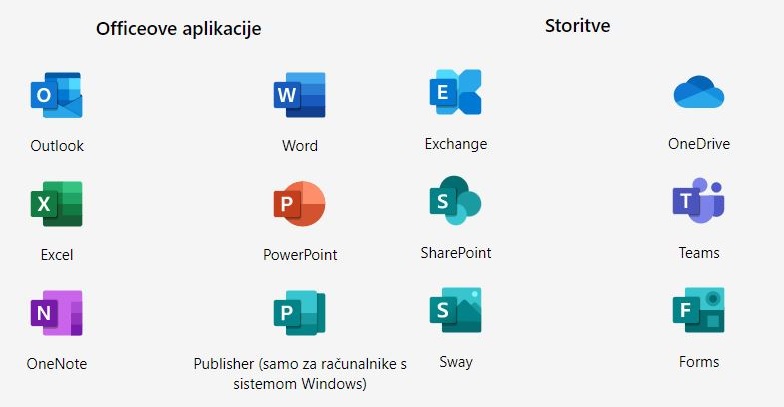Click the "Word" label
The image size is (784, 407).
coord(300,146)
